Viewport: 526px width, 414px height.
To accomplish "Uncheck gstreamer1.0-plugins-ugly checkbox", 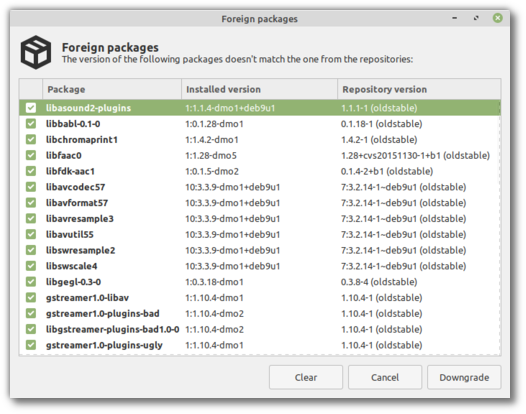I will 31,345.
